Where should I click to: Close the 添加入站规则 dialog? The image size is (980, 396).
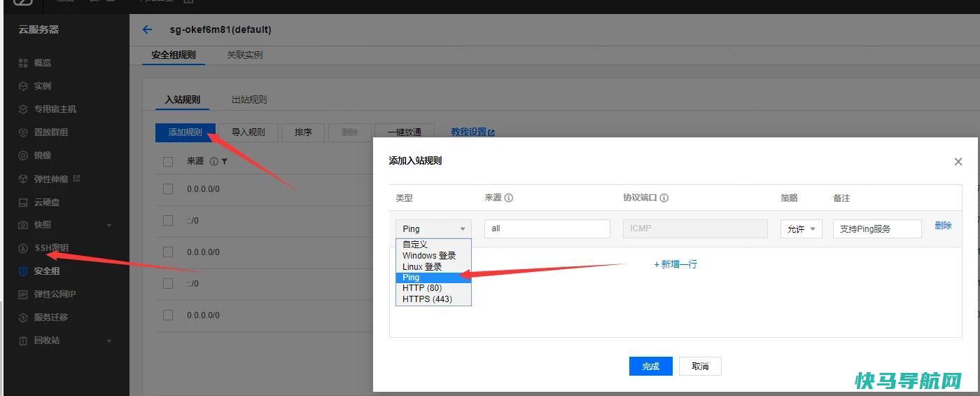point(958,161)
